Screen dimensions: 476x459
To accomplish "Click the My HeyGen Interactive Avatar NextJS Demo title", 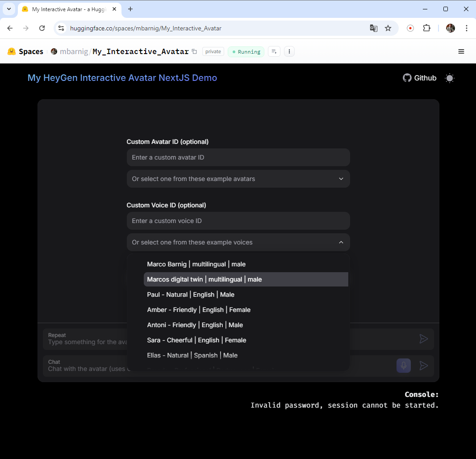I will point(122,78).
